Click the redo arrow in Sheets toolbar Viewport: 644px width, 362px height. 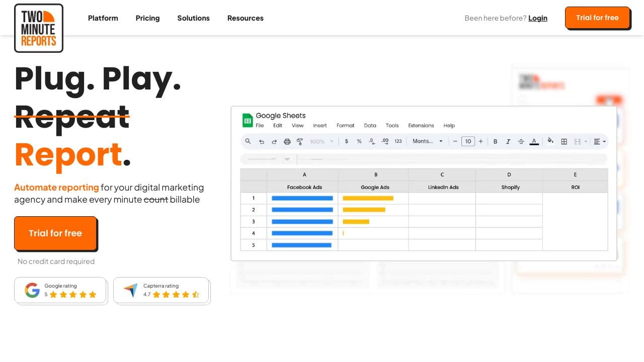pos(274,141)
